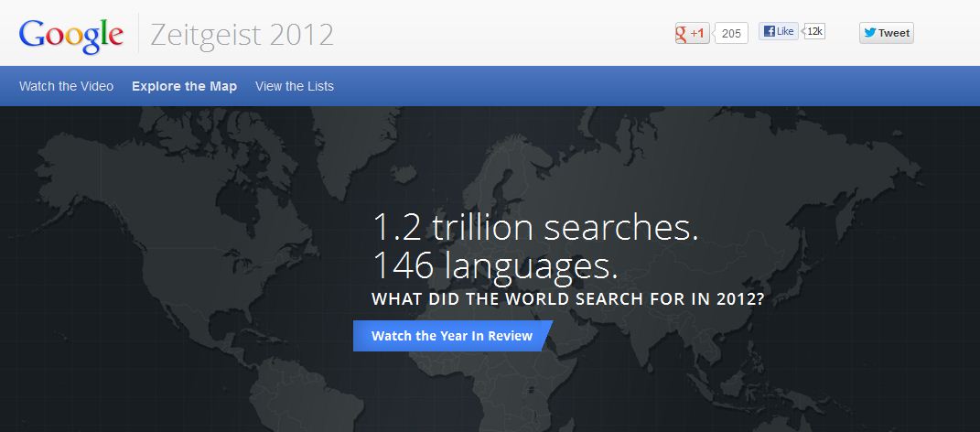Click Watch the Year In Review button

pos(452,336)
